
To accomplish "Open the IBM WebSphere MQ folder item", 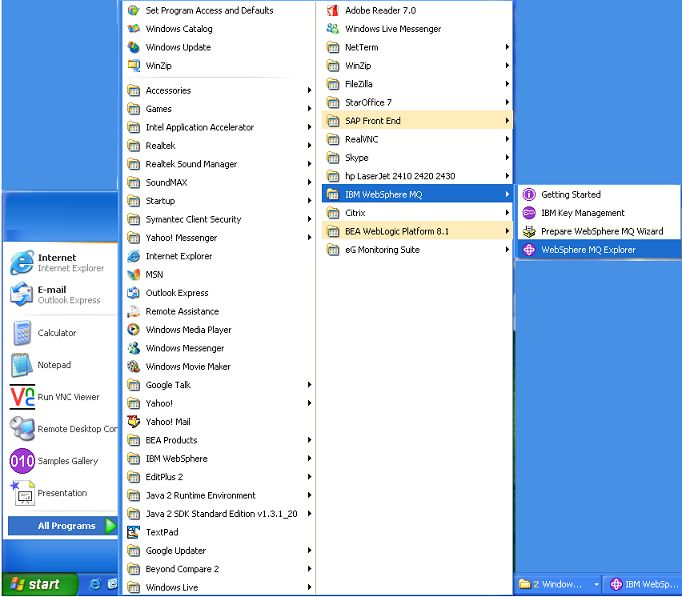I will click(x=417, y=194).
